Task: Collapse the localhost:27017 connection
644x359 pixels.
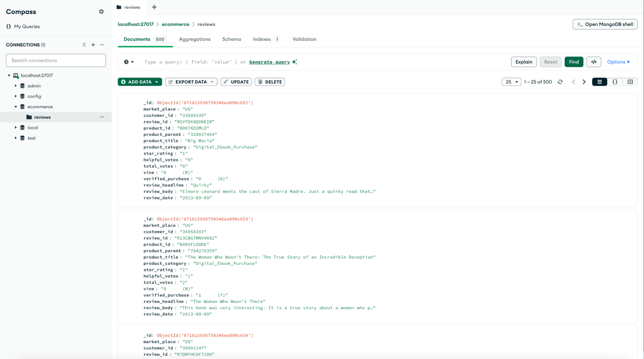Action: click(9, 75)
